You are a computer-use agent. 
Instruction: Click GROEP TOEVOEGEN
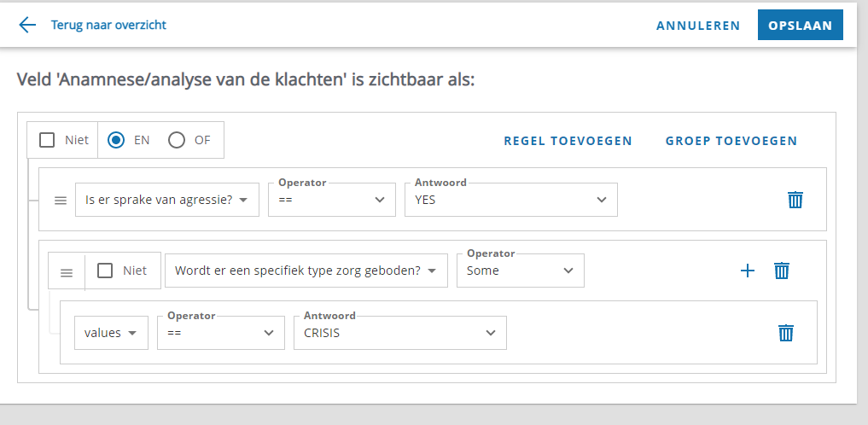pos(731,141)
